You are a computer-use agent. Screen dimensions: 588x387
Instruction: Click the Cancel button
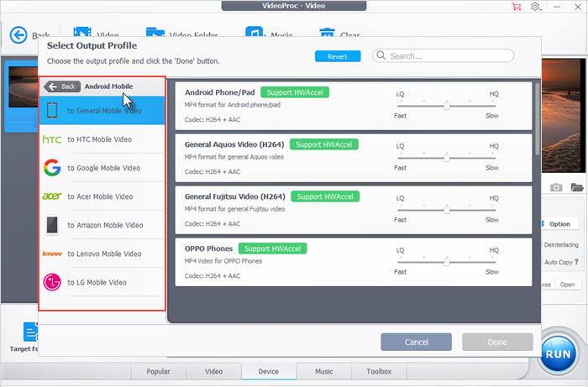417,342
